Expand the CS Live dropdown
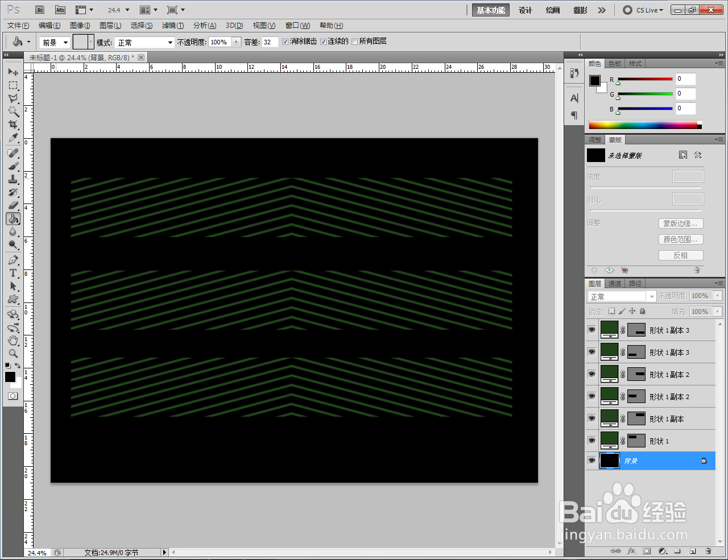The image size is (728, 560). [650, 10]
